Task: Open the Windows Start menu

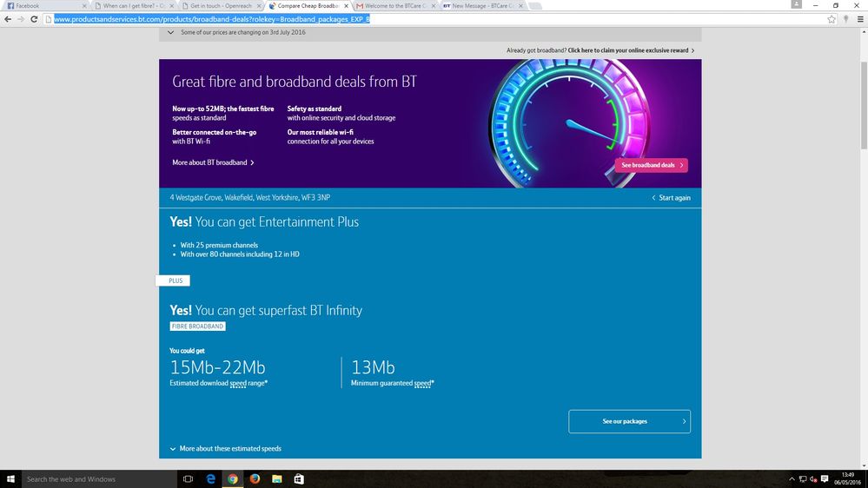Action: point(11,478)
